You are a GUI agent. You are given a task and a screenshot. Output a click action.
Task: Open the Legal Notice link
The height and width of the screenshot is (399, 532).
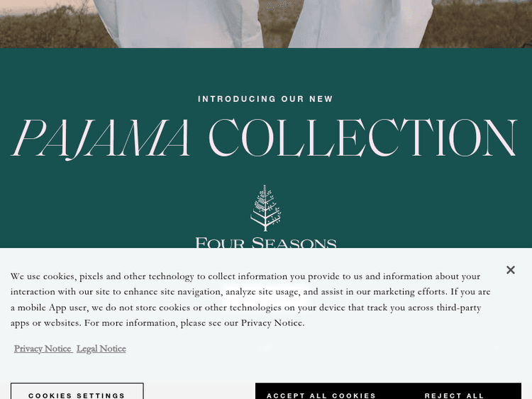click(x=101, y=349)
